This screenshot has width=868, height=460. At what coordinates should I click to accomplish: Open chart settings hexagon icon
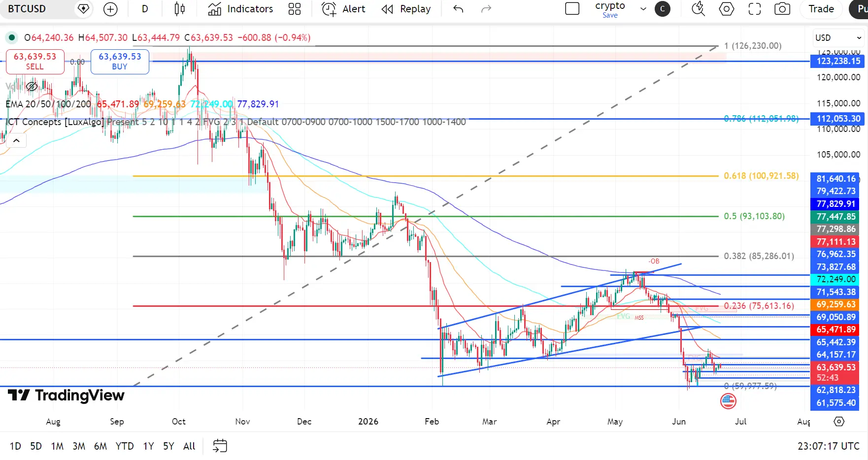coord(726,9)
